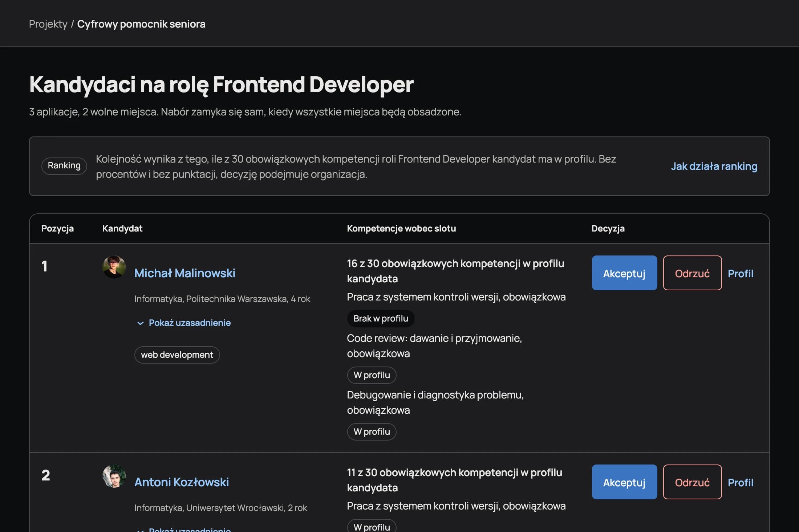Click 'Informatyka, Uniwersytet Wrocławski, 2 rok' text
Viewport: 799px width, 532px height.
[x=221, y=508]
